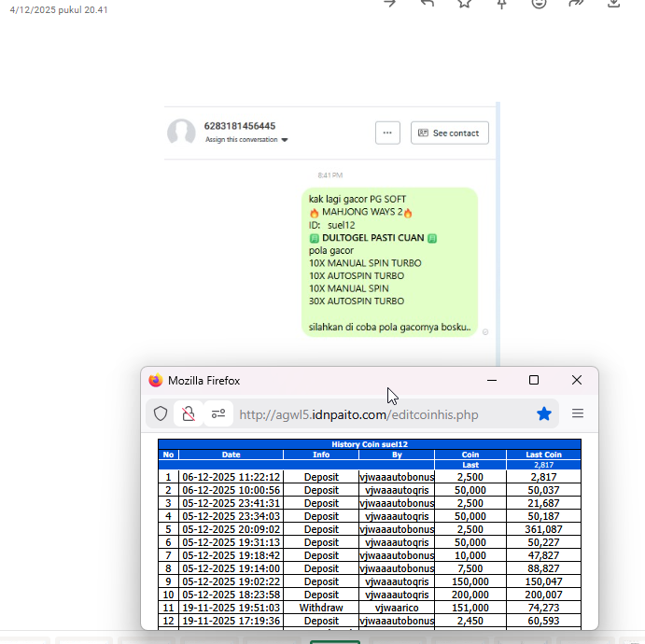The image size is (645, 644).
Task: Open the three-dots more options button
Action: tap(387, 133)
